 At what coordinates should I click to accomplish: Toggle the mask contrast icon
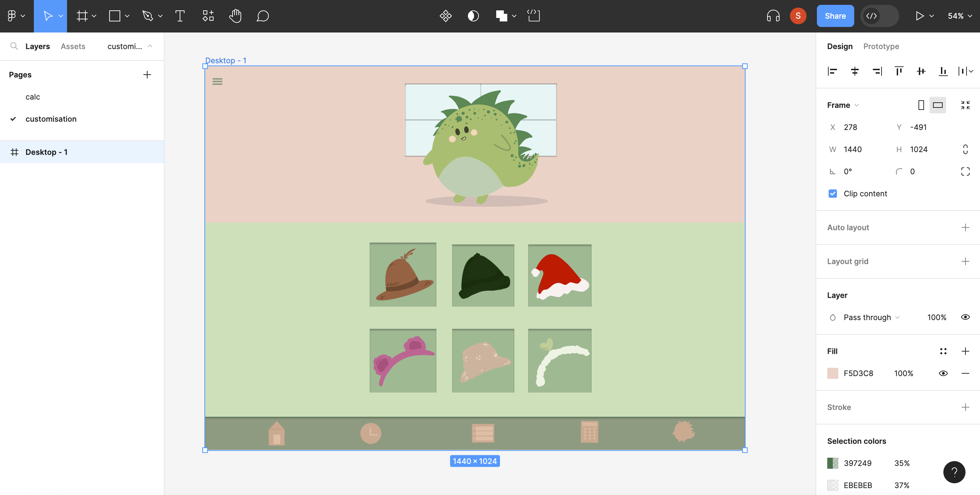click(x=473, y=16)
